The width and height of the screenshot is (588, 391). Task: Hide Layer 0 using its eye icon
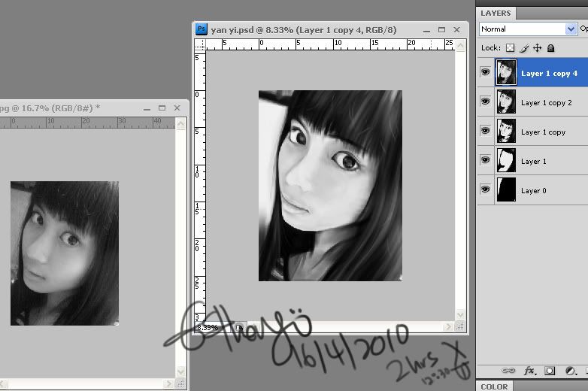pos(486,190)
